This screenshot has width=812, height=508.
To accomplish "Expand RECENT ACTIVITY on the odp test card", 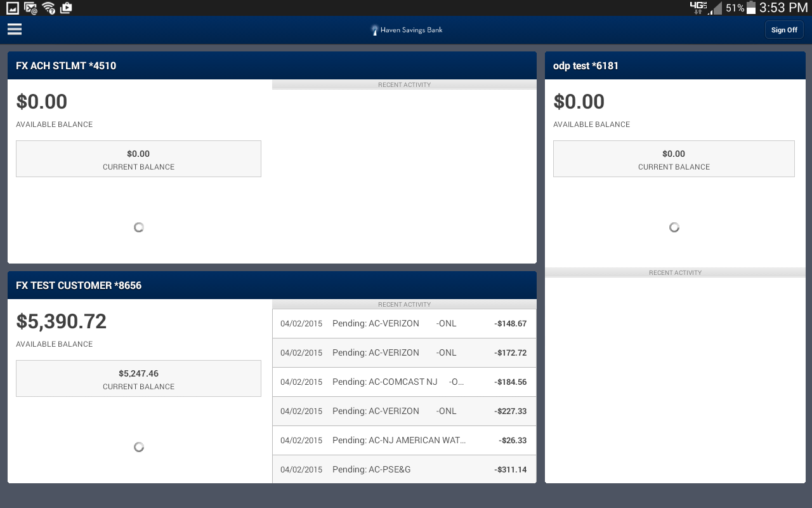I will 675,272.
